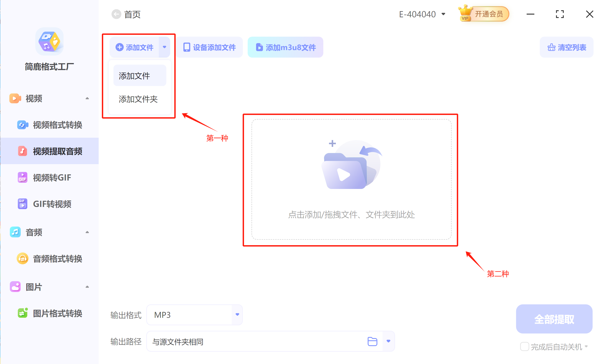The width and height of the screenshot is (604, 364).
Task: Click the drop zone to add files
Action: coord(351,179)
